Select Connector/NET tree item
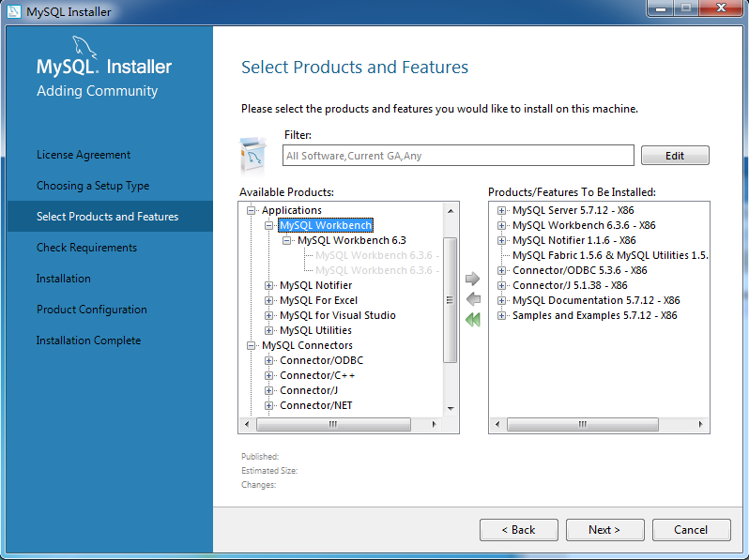The height and width of the screenshot is (560, 749). [x=316, y=406]
